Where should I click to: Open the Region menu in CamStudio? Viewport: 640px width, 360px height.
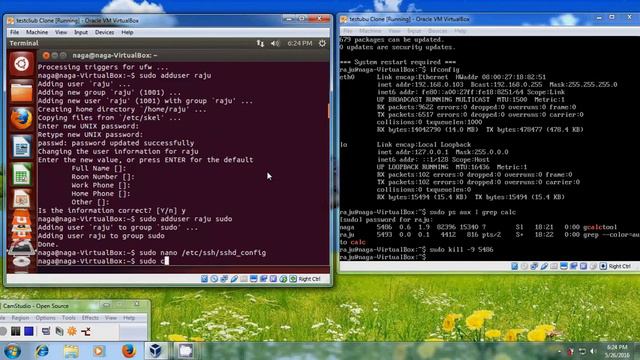20,318
